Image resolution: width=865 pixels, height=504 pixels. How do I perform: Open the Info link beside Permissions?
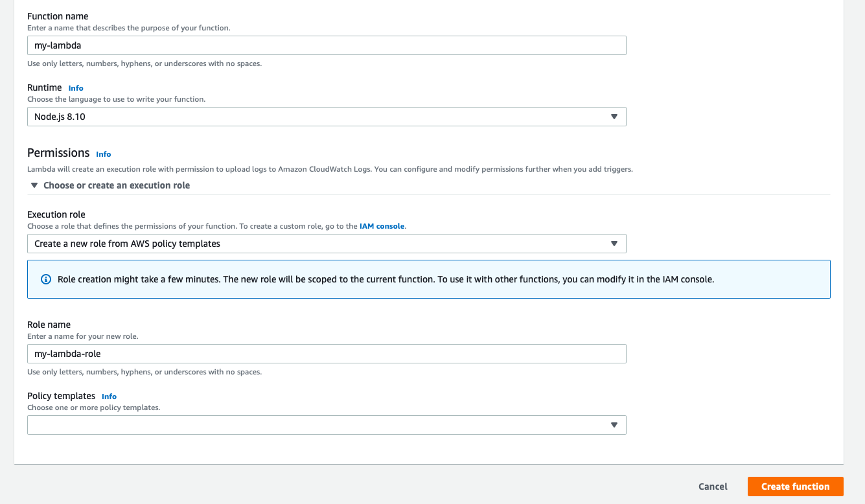pos(103,154)
